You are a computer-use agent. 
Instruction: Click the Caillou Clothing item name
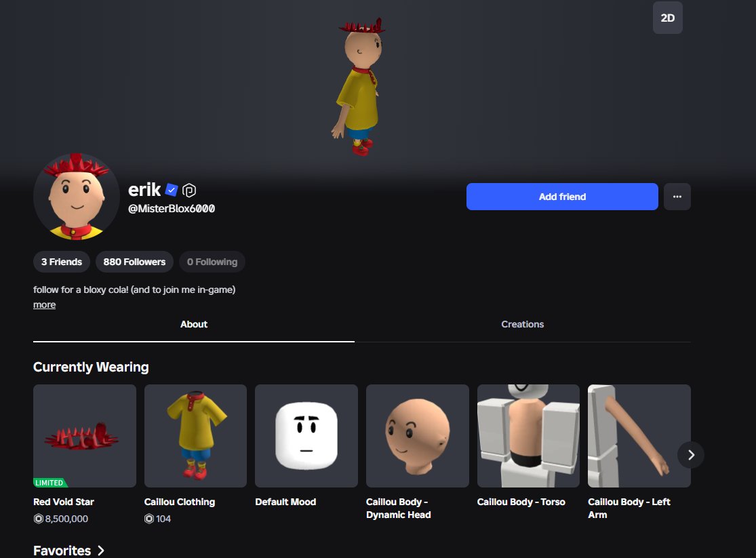(x=180, y=502)
